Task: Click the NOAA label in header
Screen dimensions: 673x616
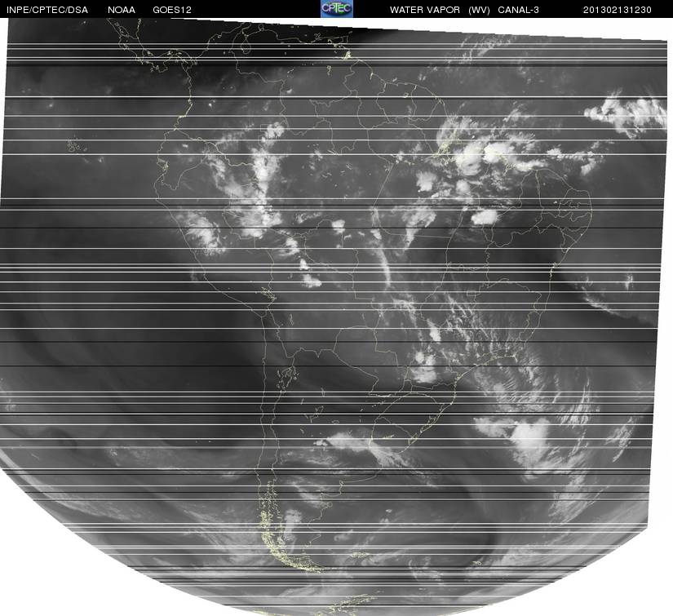Action: (122, 10)
